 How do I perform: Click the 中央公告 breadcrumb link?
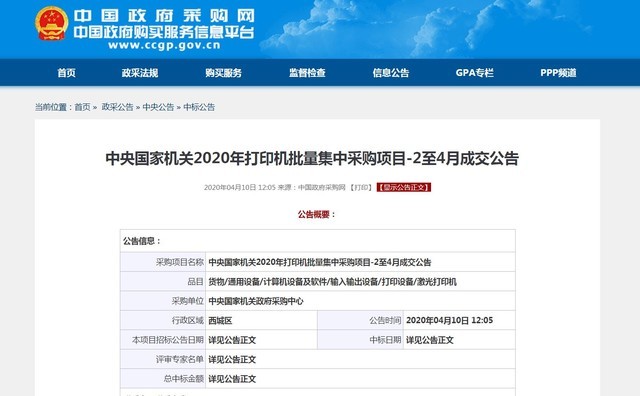coord(158,107)
